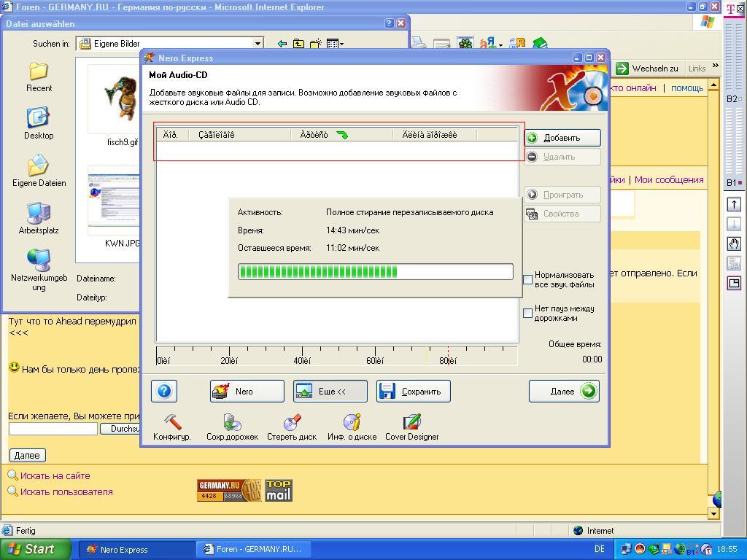This screenshot has height=560, width=747.
Task: Select Desktop in file dialog sidebar
Action: click(x=39, y=124)
